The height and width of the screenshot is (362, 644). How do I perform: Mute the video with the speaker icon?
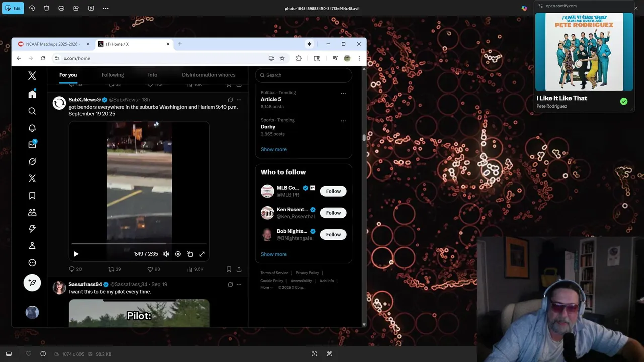coord(166,254)
